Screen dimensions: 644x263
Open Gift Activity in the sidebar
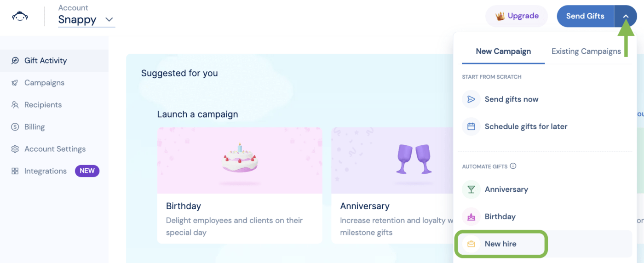pyautogui.click(x=46, y=61)
